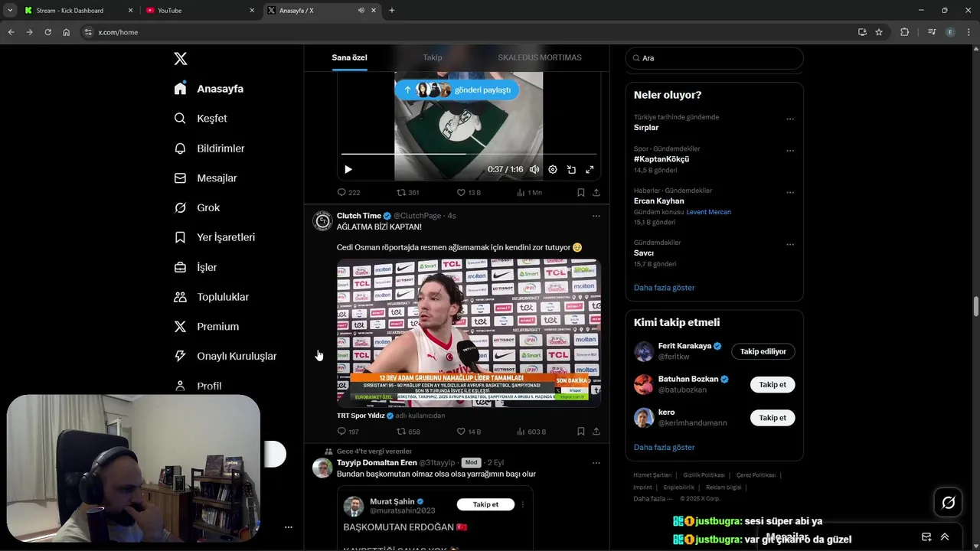The width and height of the screenshot is (980, 551).
Task: Compose new message icon in drawer
Action: (926, 537)
